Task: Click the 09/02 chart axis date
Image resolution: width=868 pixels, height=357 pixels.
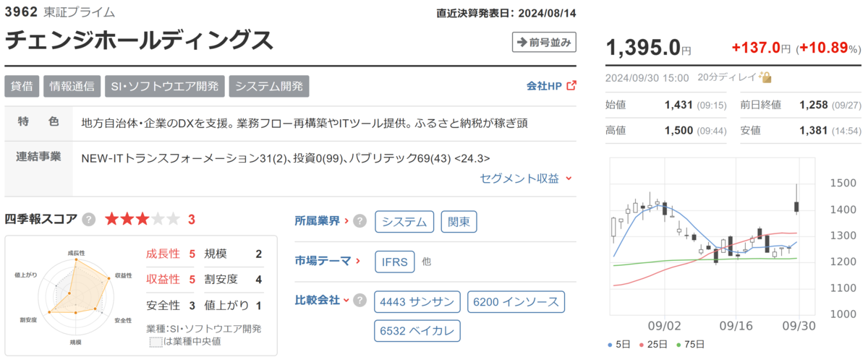Action: coord(665,326)
